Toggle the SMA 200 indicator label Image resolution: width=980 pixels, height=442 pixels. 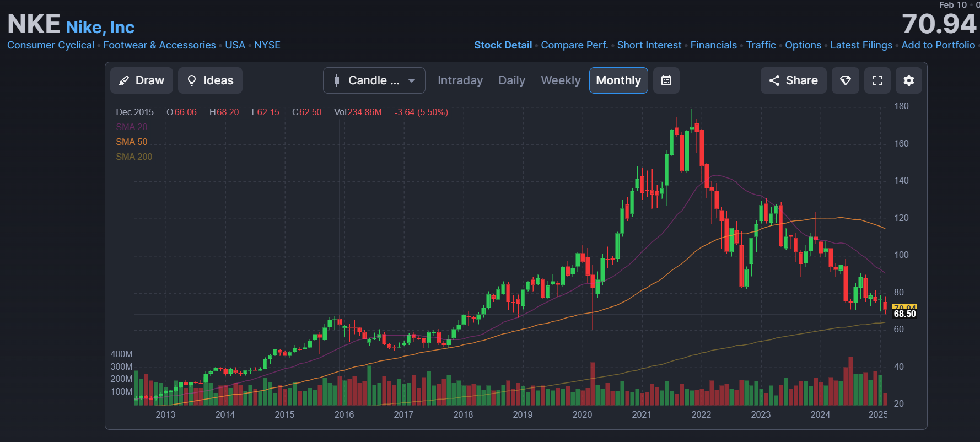click(x=134, y=157)
